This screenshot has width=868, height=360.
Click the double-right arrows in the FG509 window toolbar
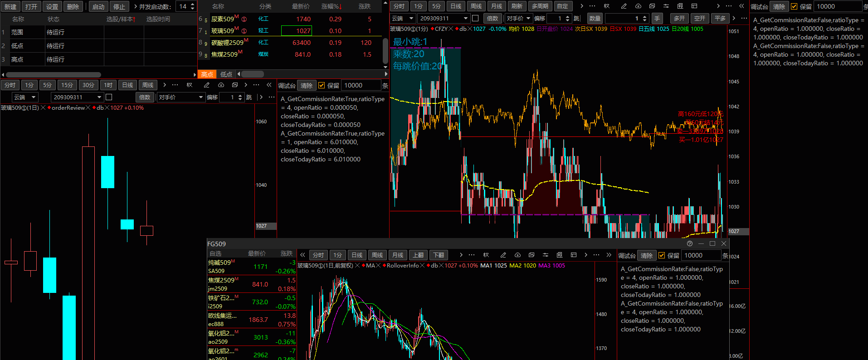click(609, 255)
